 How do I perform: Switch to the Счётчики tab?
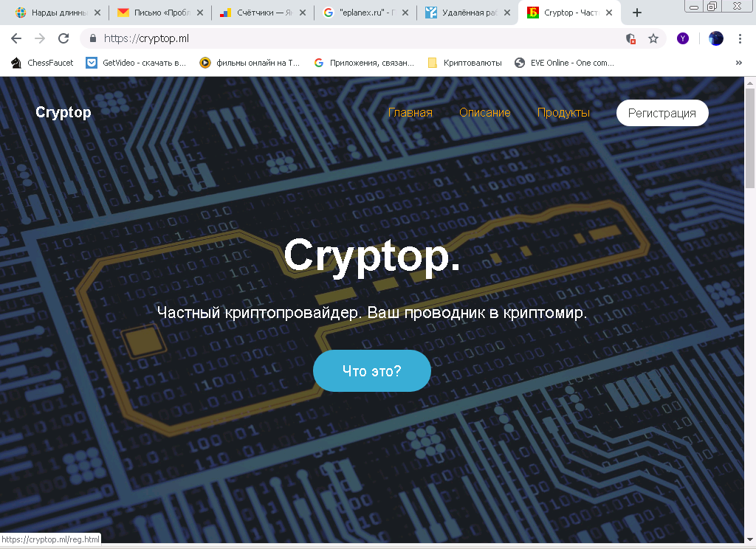click(264, 13)
